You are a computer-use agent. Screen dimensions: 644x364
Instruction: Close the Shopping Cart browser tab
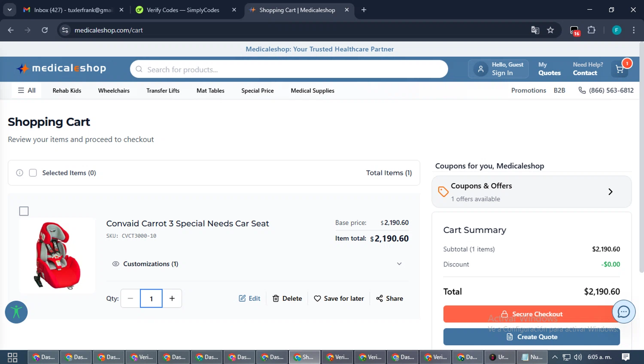(x=346, y=10)
